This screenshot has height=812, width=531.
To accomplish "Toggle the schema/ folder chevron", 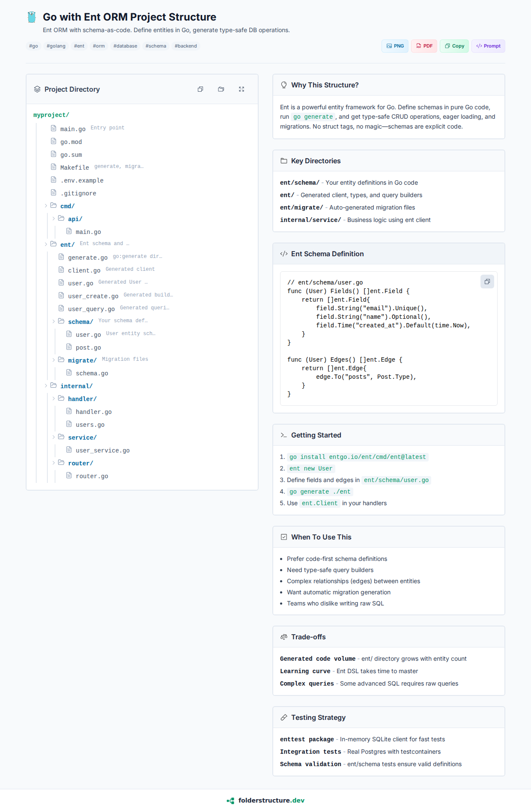I will 54,321.
